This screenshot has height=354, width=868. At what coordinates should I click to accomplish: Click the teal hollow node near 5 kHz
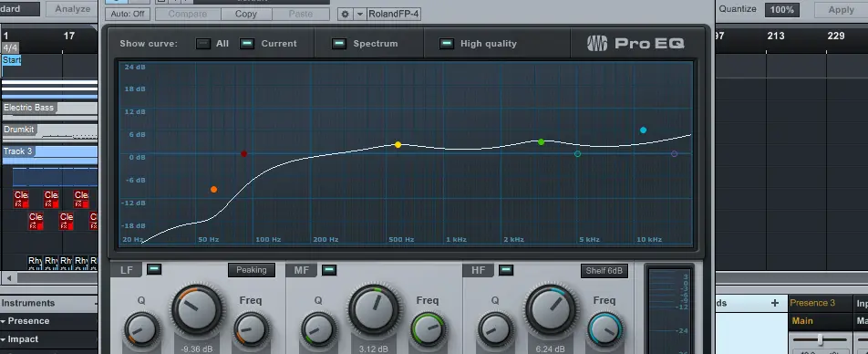[x=578, y=154]
